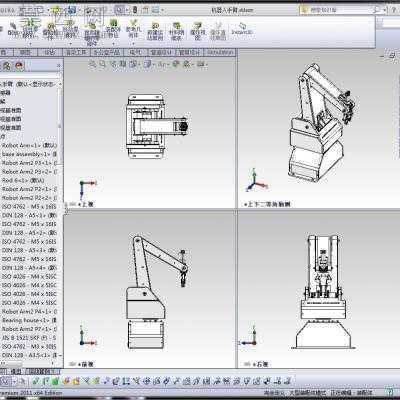
Task: Expand dropdown arrow under Reference Geometry
Action: [x=133, y=44]
